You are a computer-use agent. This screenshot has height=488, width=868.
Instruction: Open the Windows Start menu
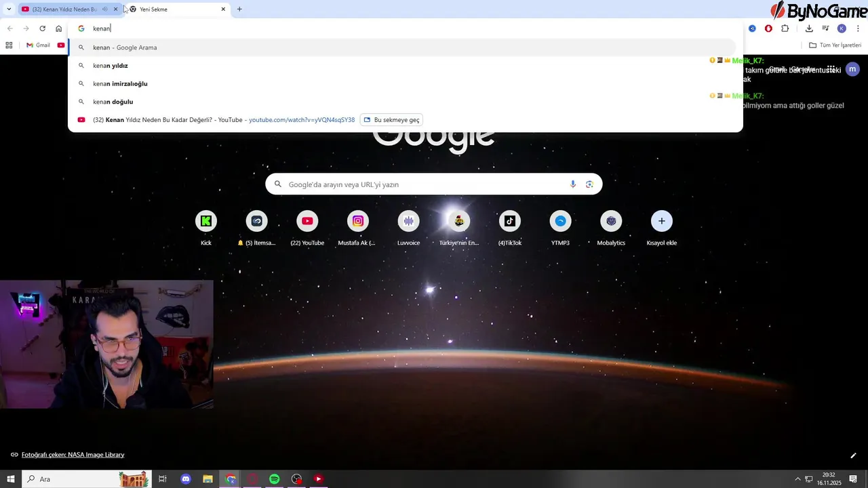point(10,479)
